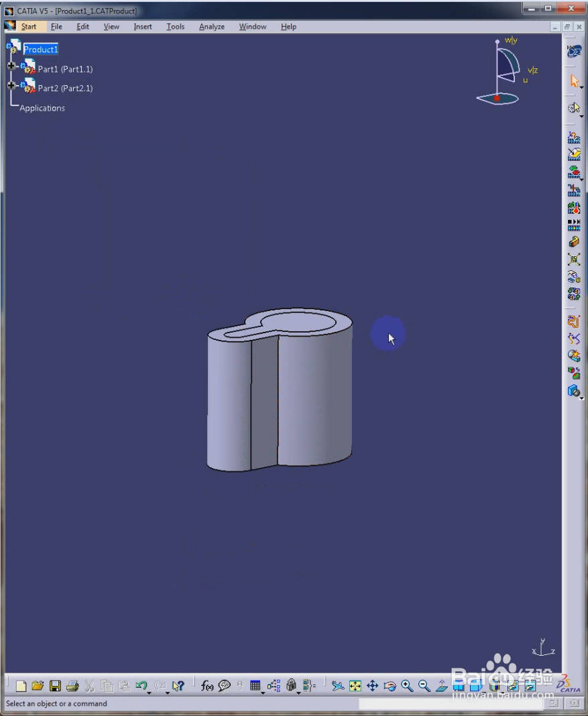The image size is (588, 716).
Task: Open flyout of green and red blocks icon
Action: (x=581, y=180)
